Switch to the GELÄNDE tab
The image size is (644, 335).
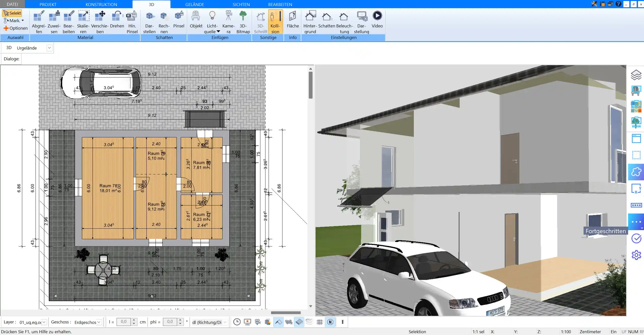(x=194, y=4)
